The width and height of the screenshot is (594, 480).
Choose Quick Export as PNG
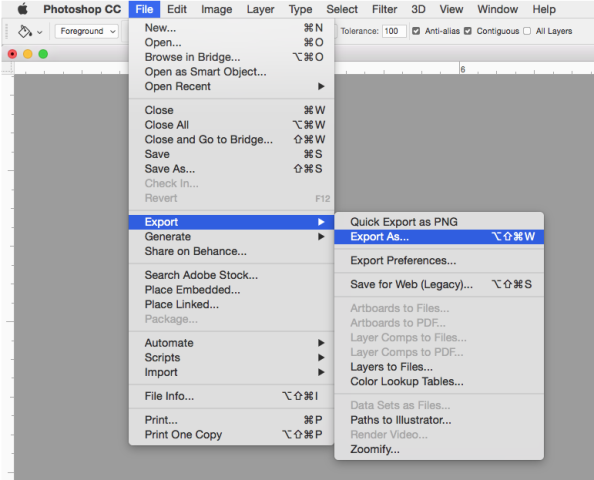pos(439,222)
